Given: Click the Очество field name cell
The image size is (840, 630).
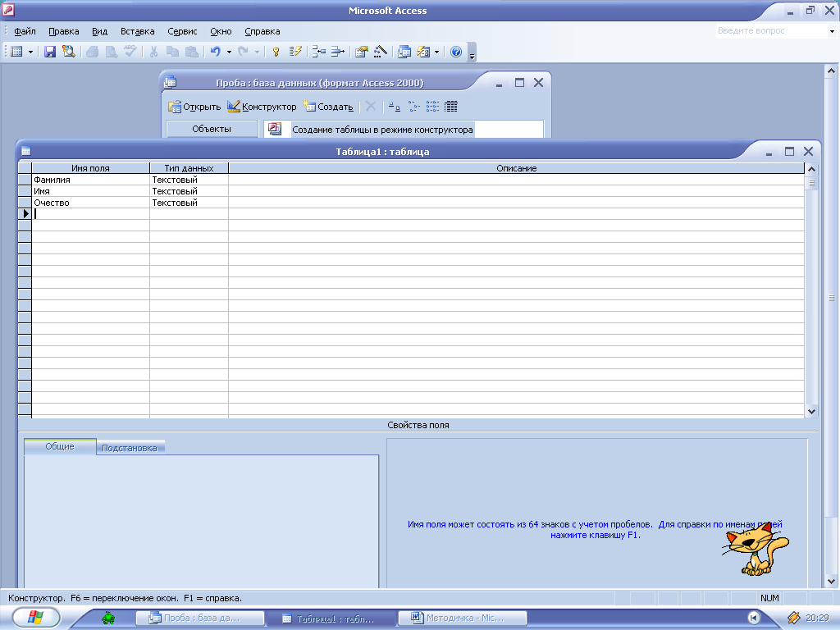Looking at the screenshot, I should (90, 203).
